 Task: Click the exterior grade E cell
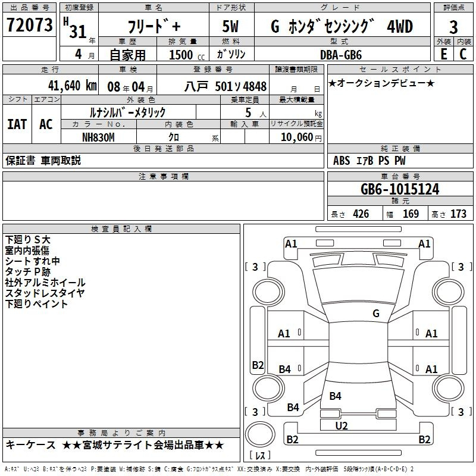(443, 54)
